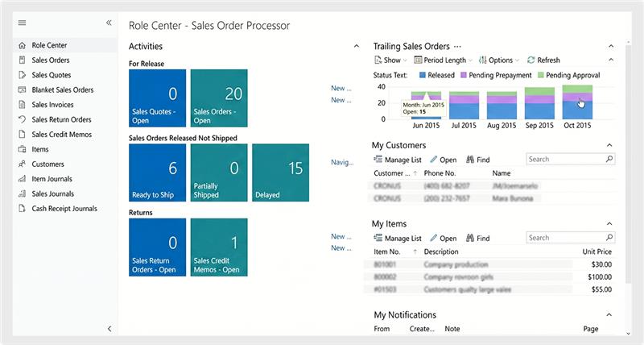Open the Delayed sales orders tile
Image resolution: width=644 pixels, height=345 pixels.
point(280,172)
